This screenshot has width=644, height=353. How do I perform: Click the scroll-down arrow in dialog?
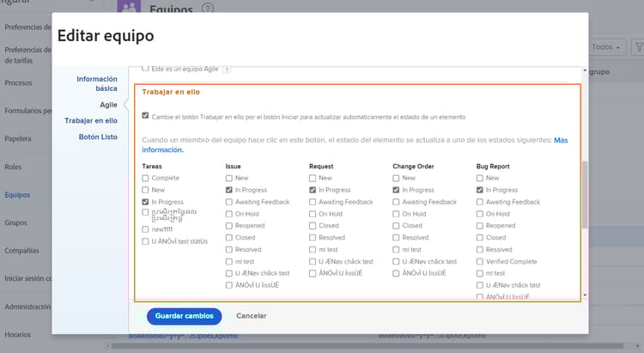tap(585, 295)
